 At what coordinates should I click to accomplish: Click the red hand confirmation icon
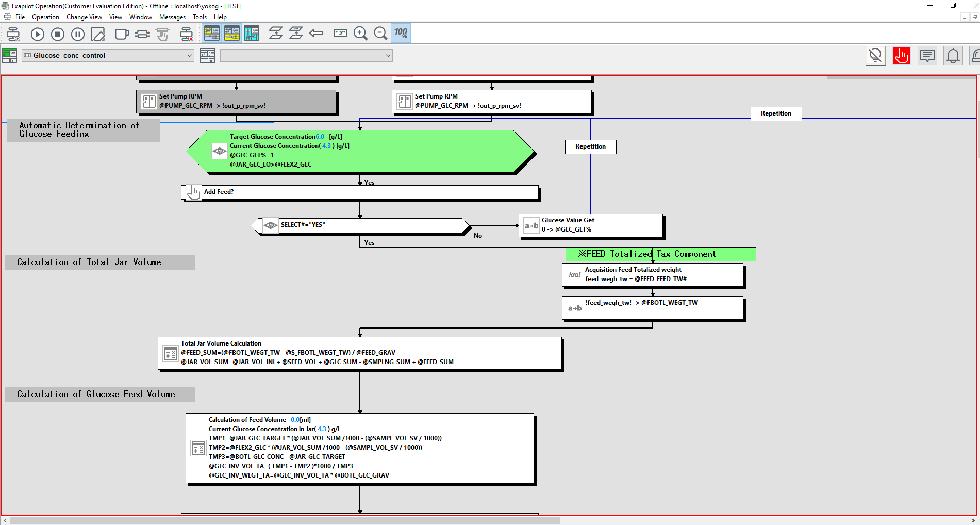pyautogui.click(x=902, y=56)
